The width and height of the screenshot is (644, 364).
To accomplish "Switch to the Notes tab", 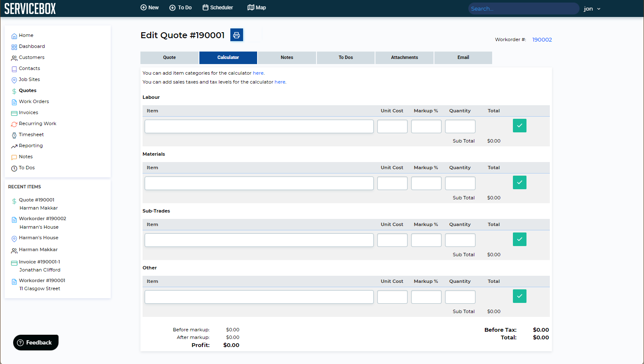I will pyautogui.click(x=287, y=58).
